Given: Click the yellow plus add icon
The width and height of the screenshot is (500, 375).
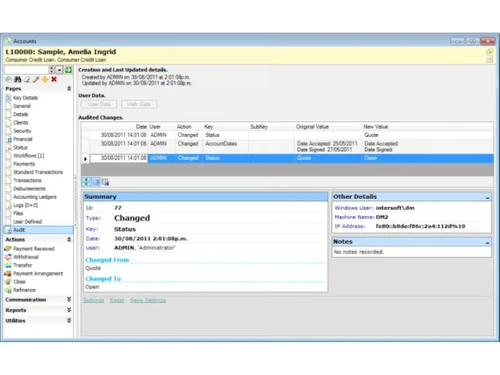Looking at the screenshot, I should (45, 79).
